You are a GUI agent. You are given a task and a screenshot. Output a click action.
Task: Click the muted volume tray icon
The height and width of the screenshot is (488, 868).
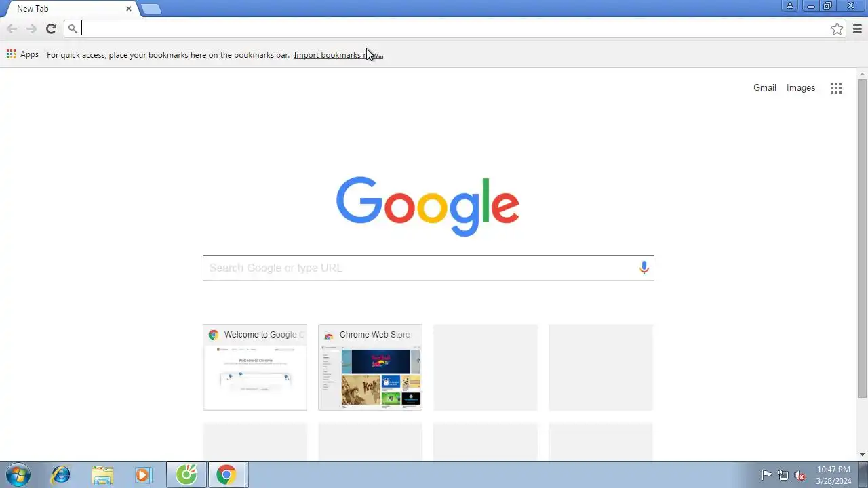pos(800,475)
